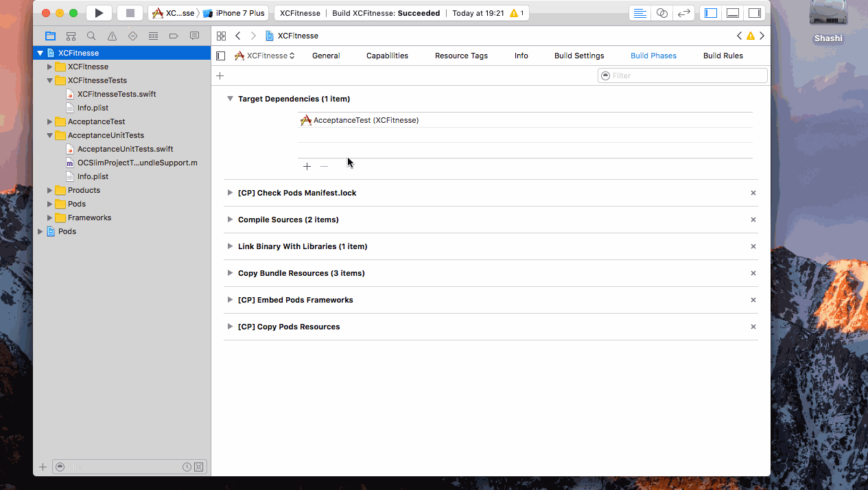Add a file in navigator
Image resolution: width=868 pixels, height=490 pixels.
pos(43,467)
